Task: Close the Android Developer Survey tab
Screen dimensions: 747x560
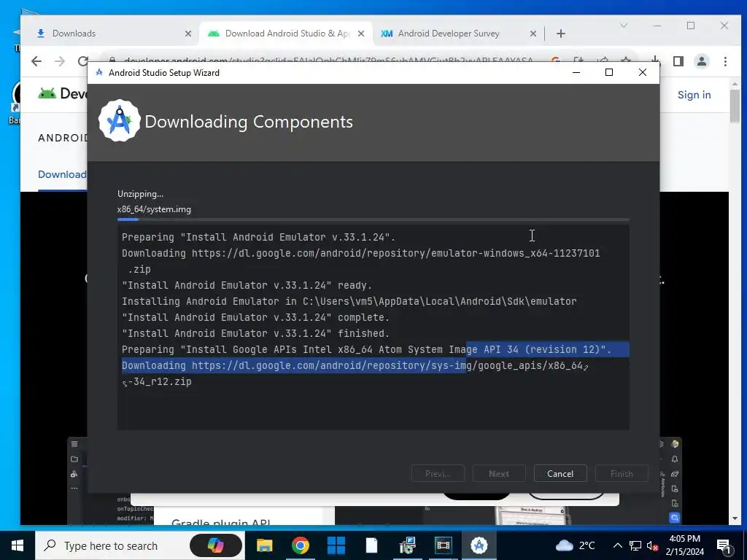Action: click(x=533, y=34)
